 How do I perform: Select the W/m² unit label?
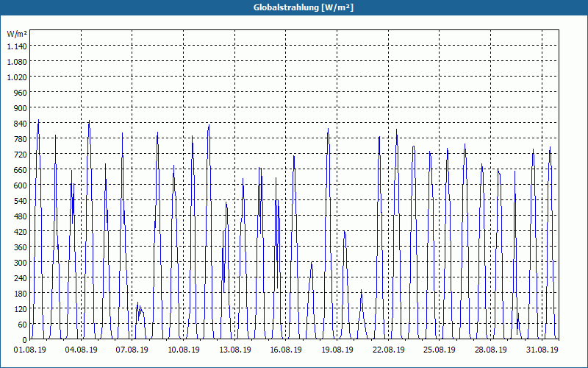tap(17, 34)
